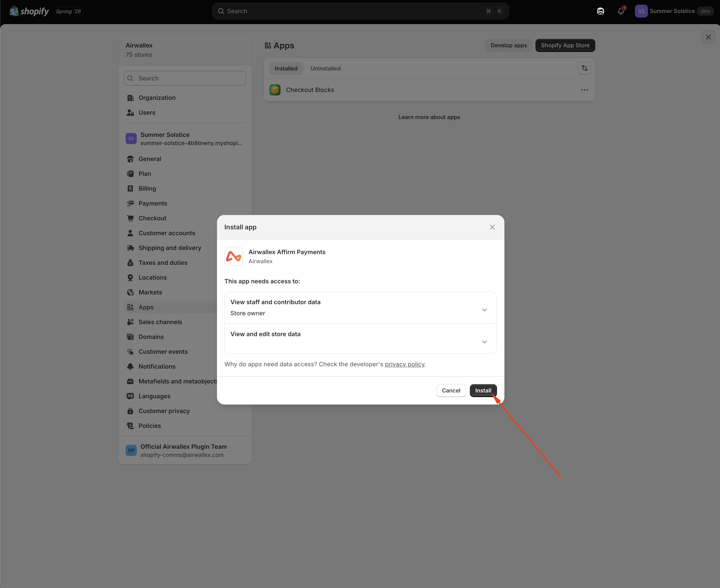The height and width of the screenshot is (588, 720).
Task: Click the Domains icon
Action: tap(131, 337)
